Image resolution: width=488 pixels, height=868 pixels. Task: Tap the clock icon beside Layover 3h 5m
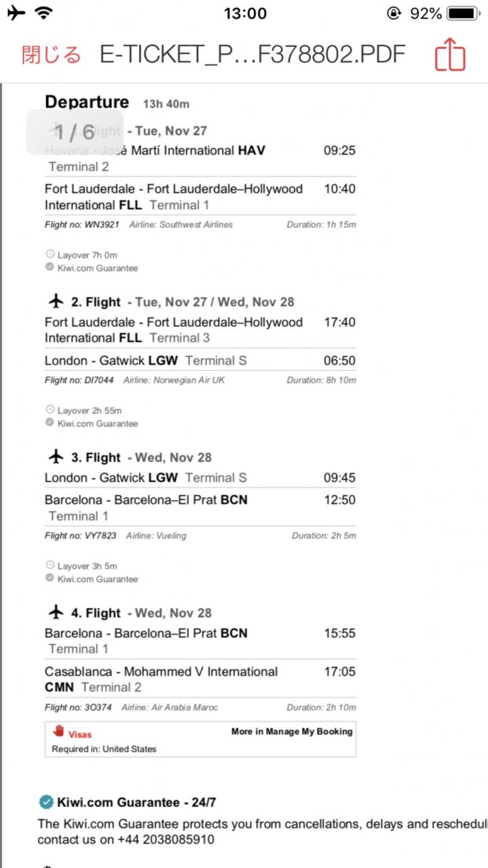pos(50,566)
